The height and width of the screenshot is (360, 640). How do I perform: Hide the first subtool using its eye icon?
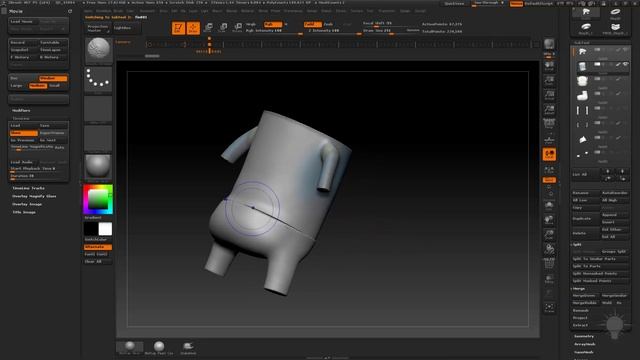[x=625, y=50]
